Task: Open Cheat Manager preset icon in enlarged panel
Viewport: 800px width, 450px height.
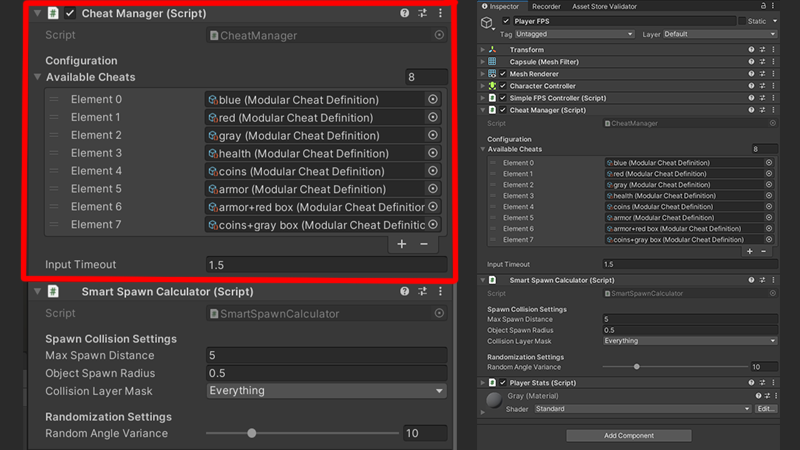Action: (x=422, y=13)
